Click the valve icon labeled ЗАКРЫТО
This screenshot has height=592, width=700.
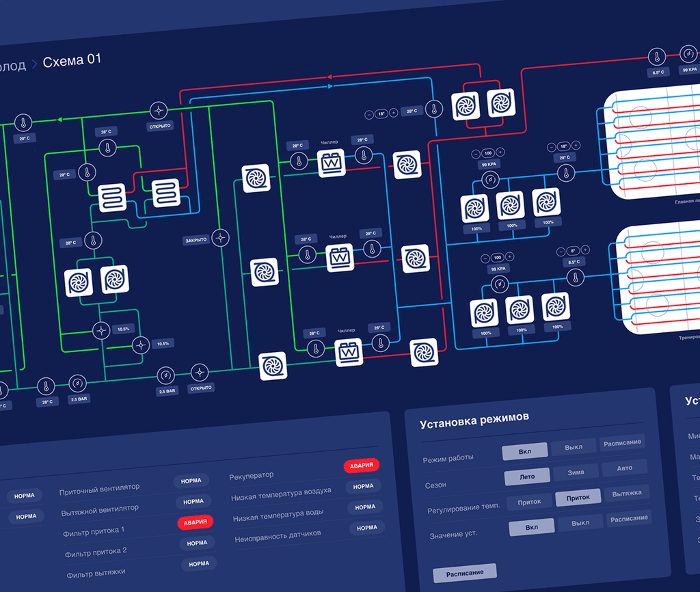click(219, 237)
